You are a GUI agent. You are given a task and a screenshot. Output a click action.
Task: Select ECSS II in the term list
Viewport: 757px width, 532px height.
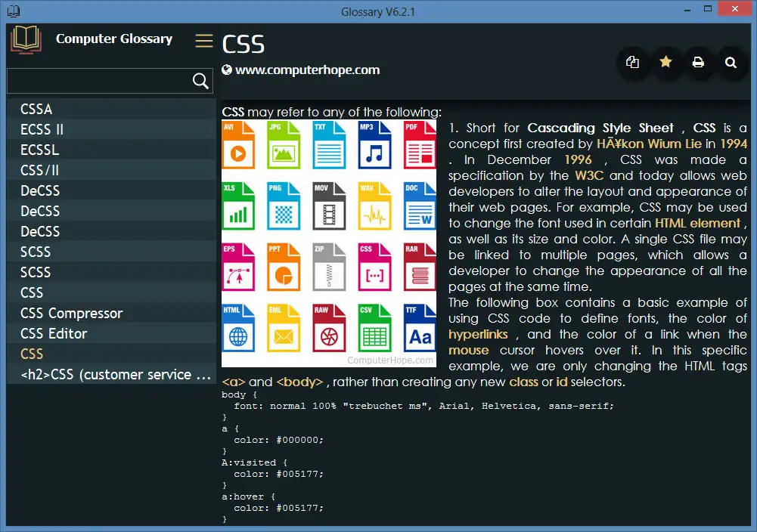(x=110, y=129)
